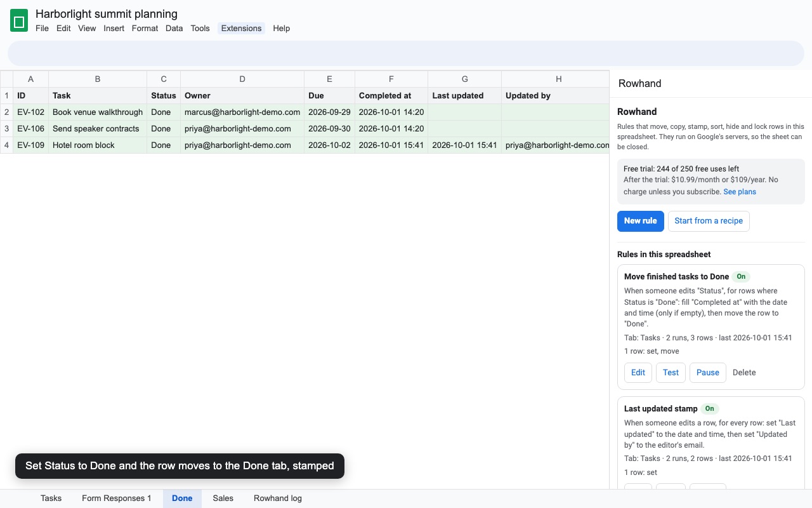Select column A header

coord(30,79)
